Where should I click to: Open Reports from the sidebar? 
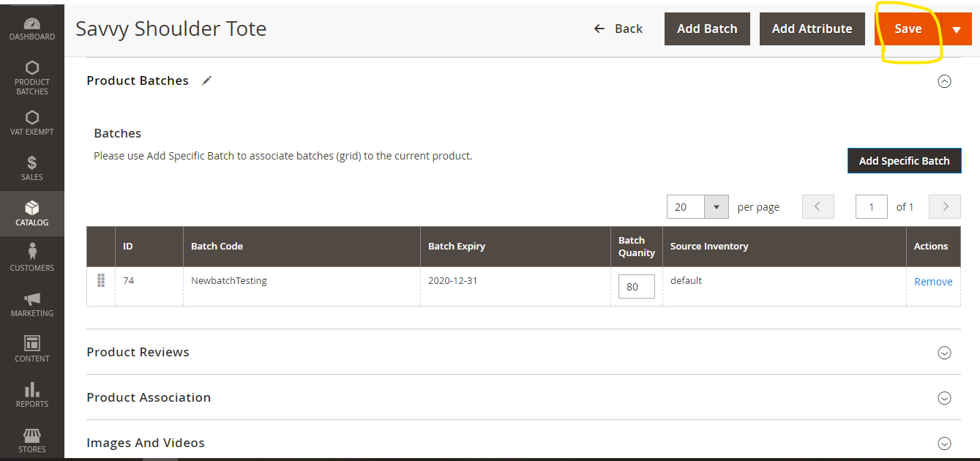pos(31,395)
